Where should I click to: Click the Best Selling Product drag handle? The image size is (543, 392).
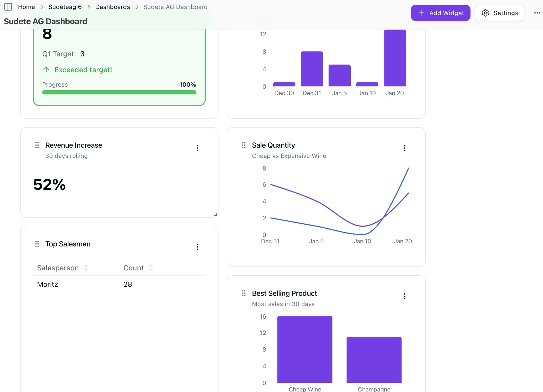243,293
